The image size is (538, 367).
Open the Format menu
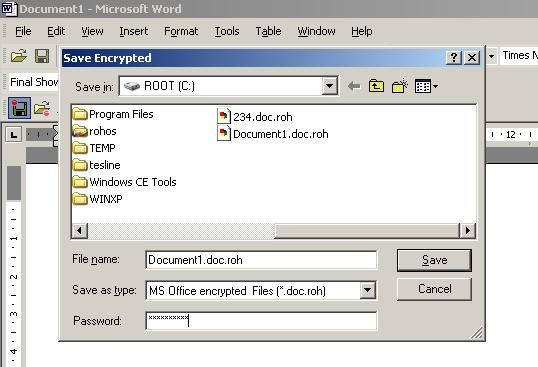[x=181, y=31]
